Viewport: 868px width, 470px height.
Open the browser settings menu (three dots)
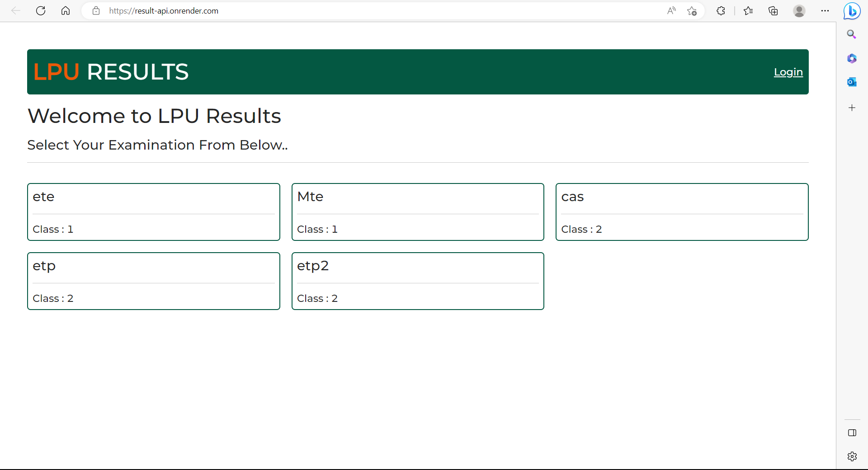coord(825,11)
